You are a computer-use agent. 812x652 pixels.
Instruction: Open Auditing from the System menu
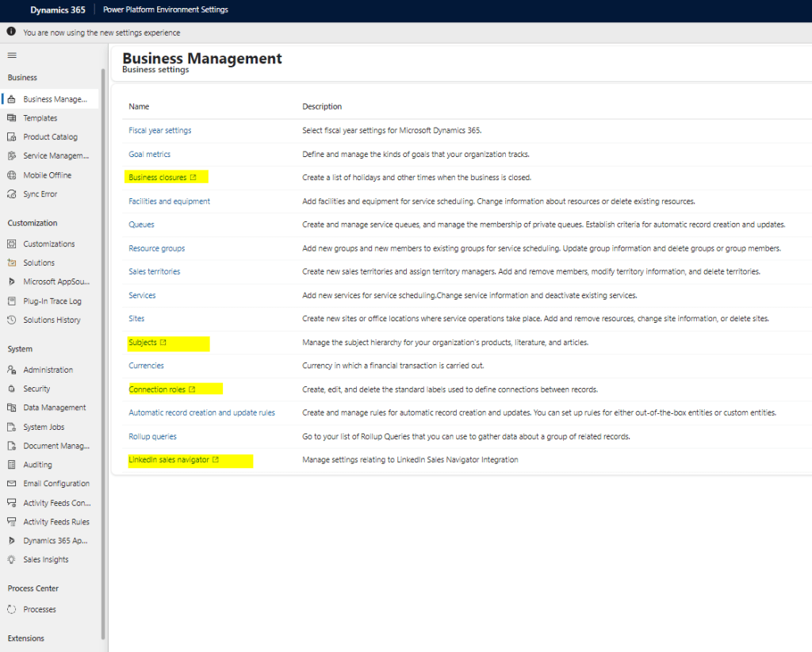click(x=37, y=465)
